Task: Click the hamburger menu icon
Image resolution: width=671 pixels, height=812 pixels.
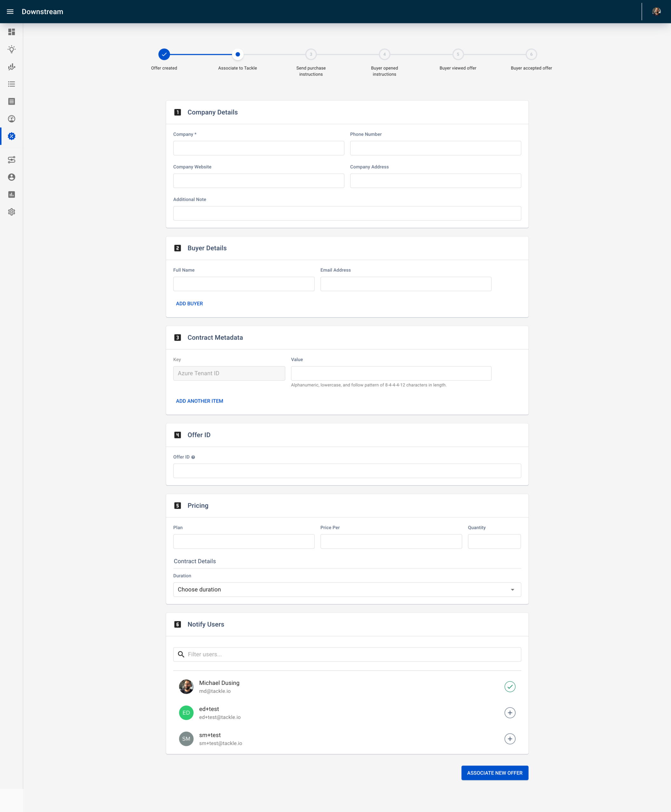Action: point(10,11)
